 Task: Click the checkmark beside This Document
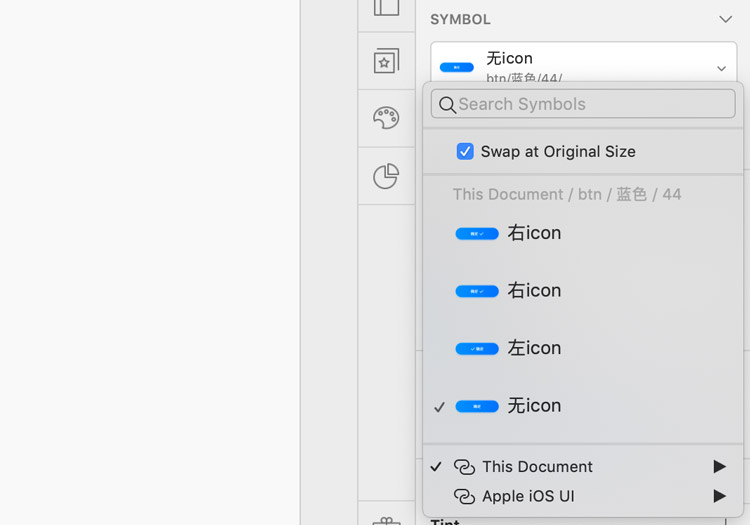436,467
